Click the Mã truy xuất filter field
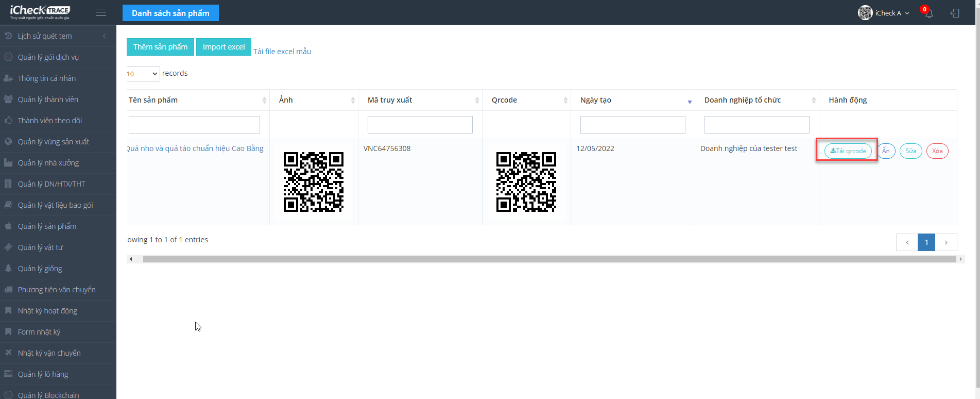 point(420,125)
